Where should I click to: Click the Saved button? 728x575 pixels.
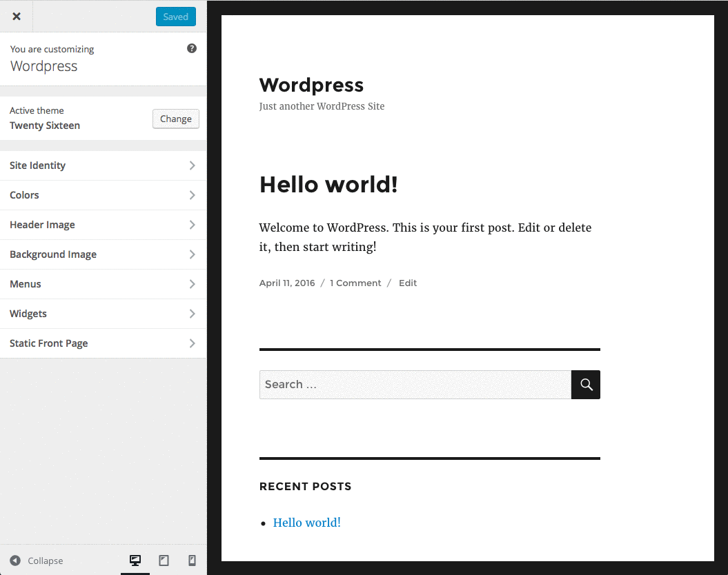tap(175, 17)
